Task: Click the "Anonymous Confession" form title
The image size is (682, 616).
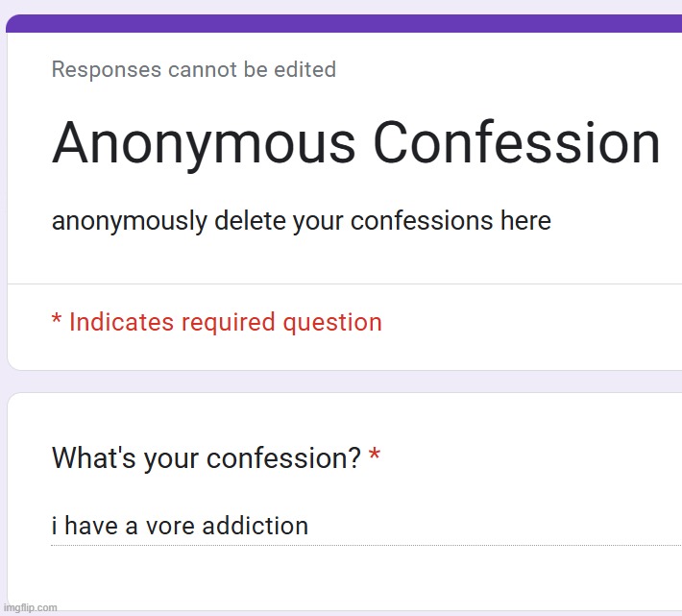Action: [355, 144]
